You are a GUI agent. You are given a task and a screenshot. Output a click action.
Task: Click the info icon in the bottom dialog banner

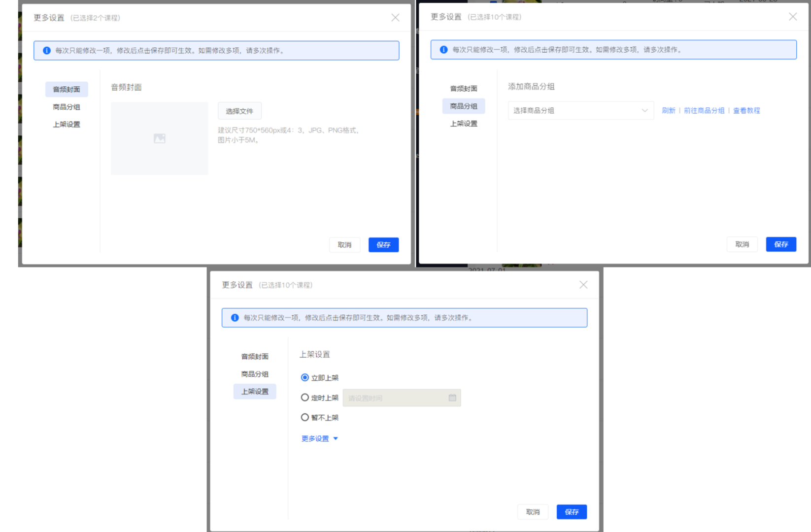click(235, 318)
